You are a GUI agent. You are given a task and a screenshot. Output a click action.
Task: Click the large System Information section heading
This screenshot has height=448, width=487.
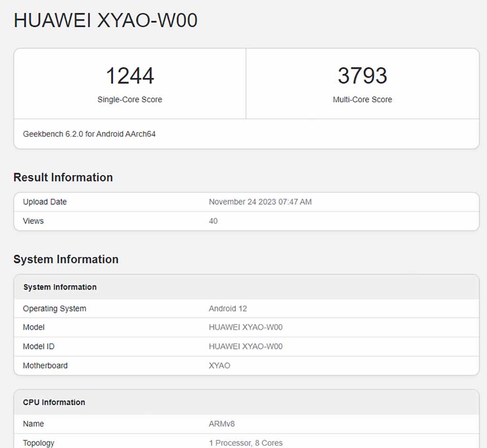point(66,259)
